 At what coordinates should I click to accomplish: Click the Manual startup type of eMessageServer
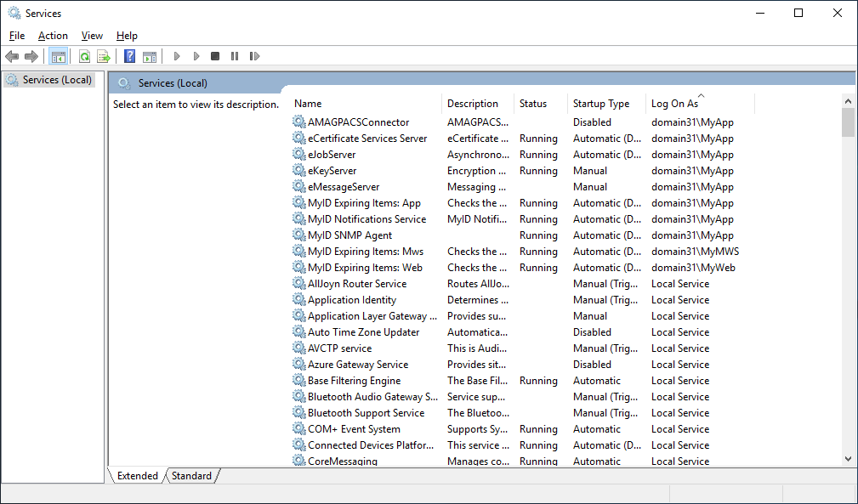590,186
